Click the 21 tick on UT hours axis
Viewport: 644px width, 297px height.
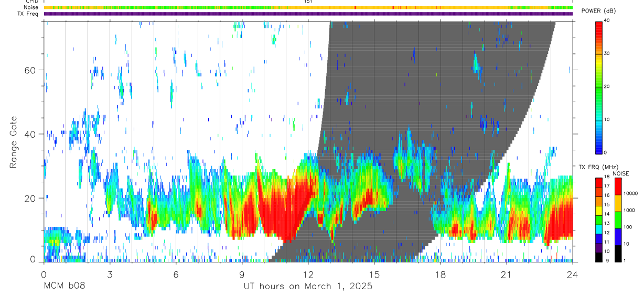tap(506, 274)
